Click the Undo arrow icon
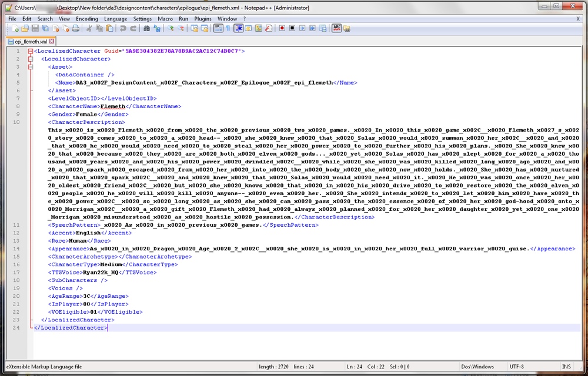Image resolution: width=588 pixels, height=376 pixels. 124,28
